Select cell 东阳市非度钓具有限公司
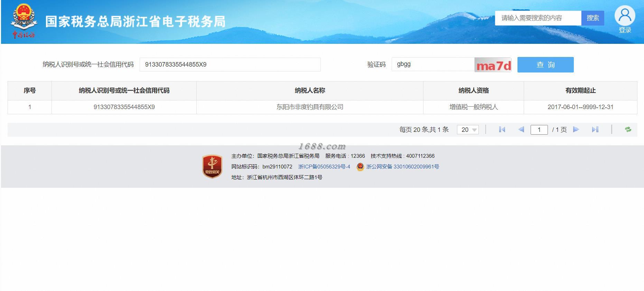This screenshot has width=644, height=291. click(310, 107)
